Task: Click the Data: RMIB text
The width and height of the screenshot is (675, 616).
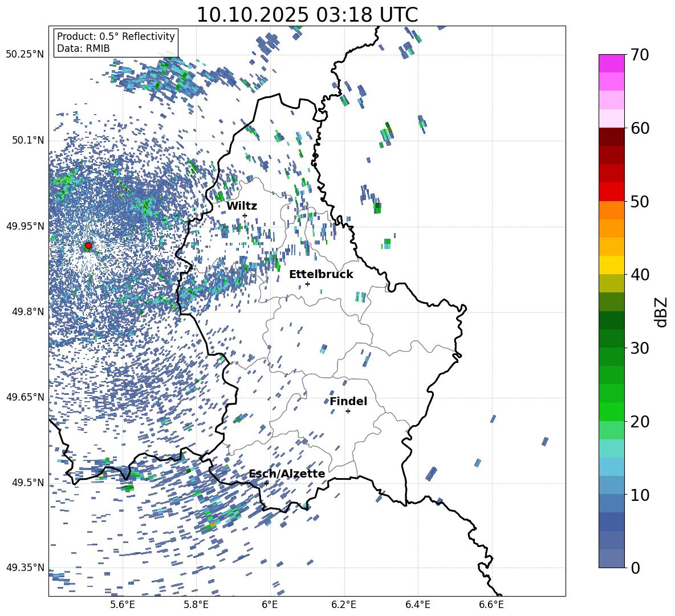Action: (x=83, y=48)
